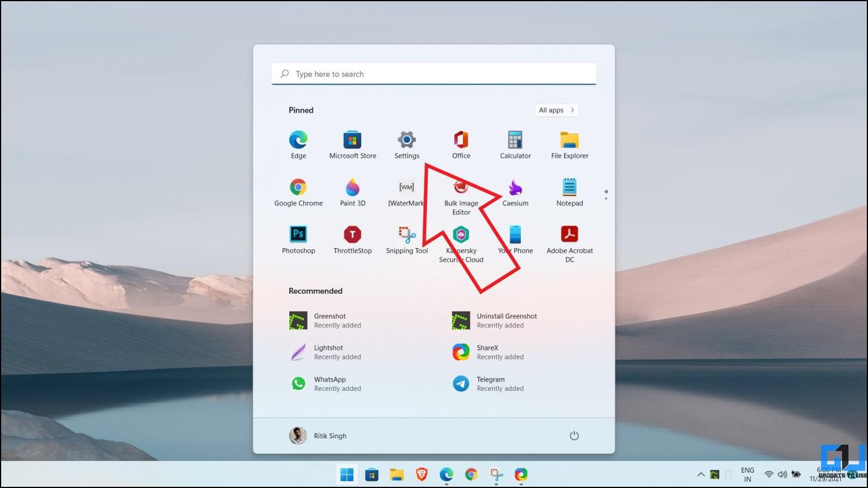The height and width of the screenshot is (488, 868).
Task: Click the Microsoft Store taskbar icon
Action: point(372,475)
